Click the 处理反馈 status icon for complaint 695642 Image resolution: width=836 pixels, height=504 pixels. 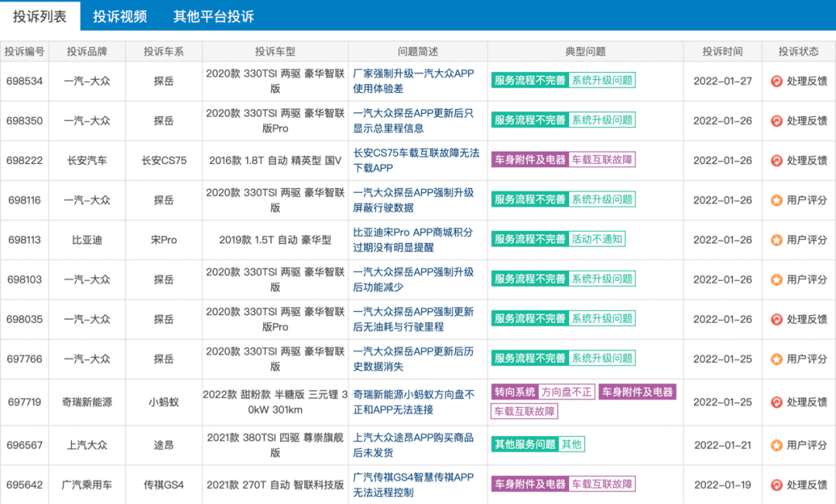(x=776, y=485)
